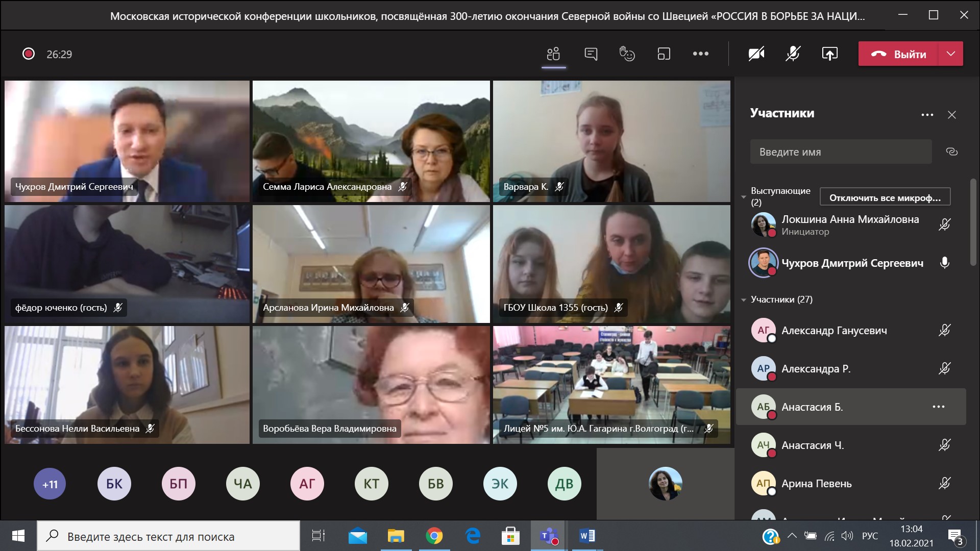This screenshot has width=980, height=551.
Task: Click the muted mic icon for Александра Р.
Action: click(945, 368)
